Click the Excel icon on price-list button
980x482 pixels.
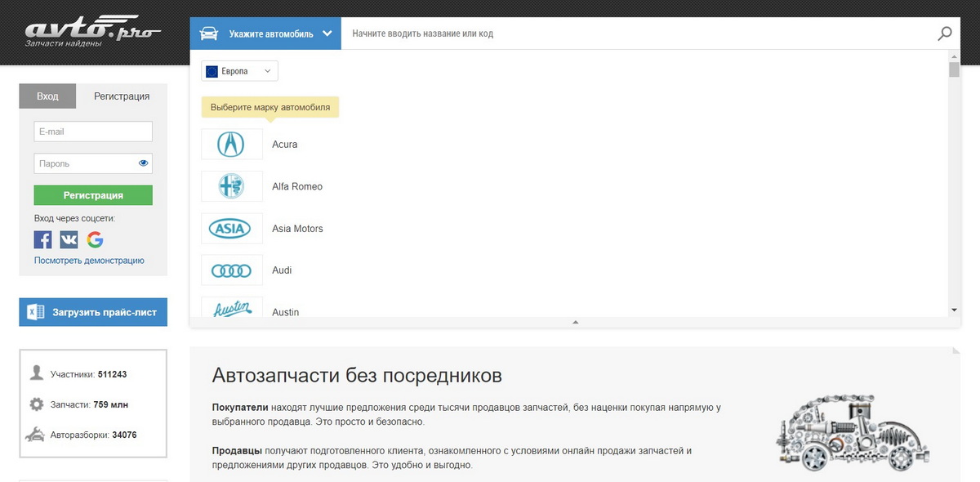pyautogui.click(x=35, y=312)
